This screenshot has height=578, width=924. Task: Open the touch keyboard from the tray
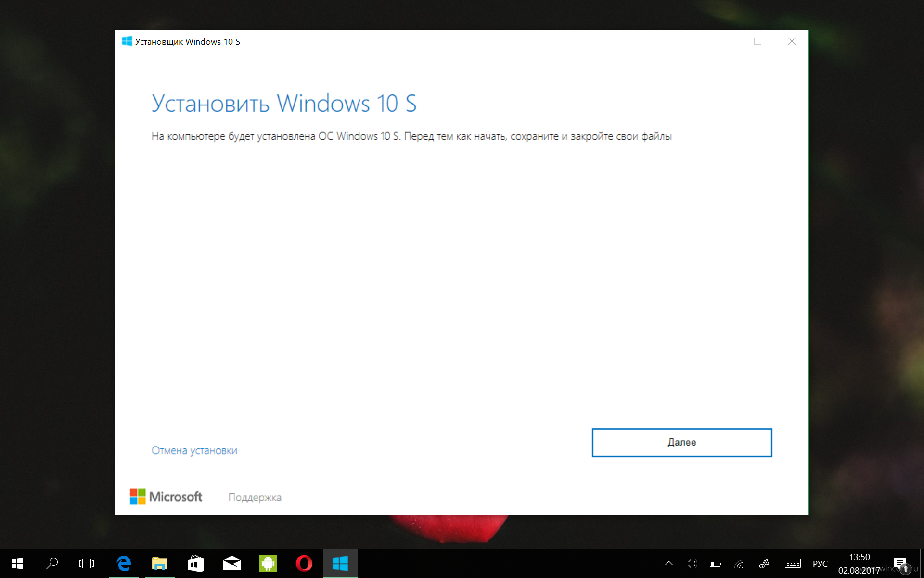click(x=793, y=564)
